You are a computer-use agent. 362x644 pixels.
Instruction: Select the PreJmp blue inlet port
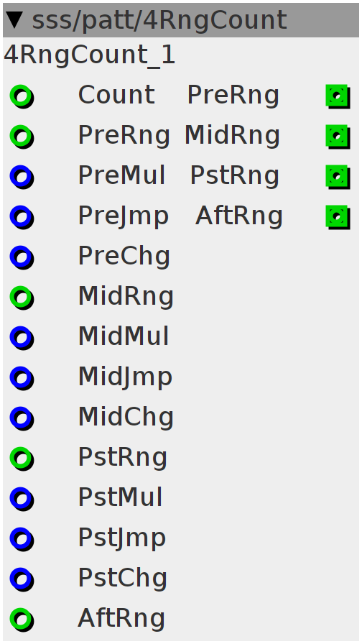click(x=22, y=217)
